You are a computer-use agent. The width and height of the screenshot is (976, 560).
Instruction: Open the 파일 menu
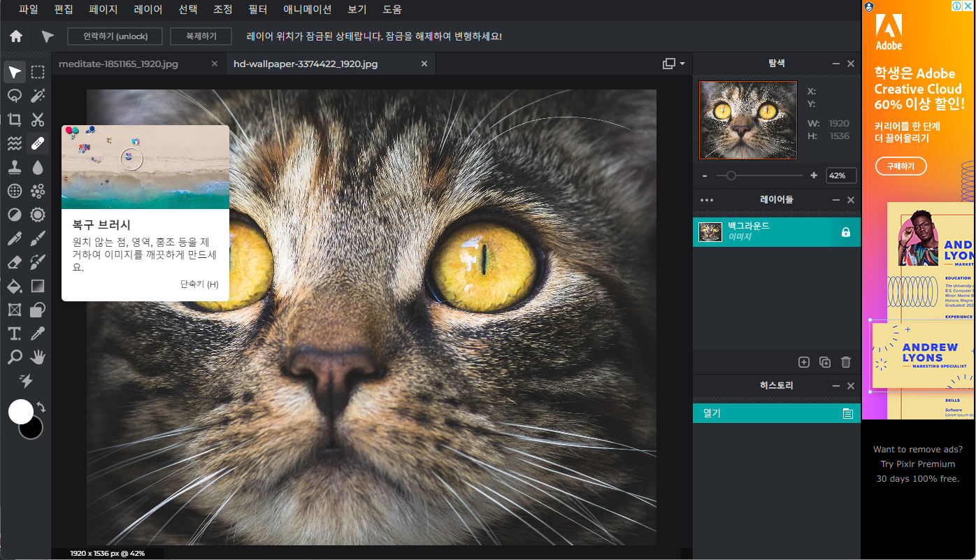(29, 10)
